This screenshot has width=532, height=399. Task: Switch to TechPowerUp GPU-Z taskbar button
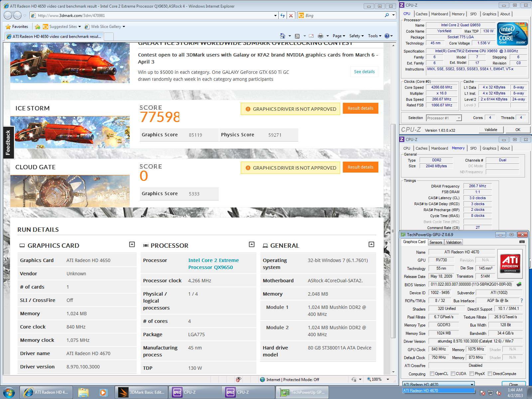click(x=302, y=392)
